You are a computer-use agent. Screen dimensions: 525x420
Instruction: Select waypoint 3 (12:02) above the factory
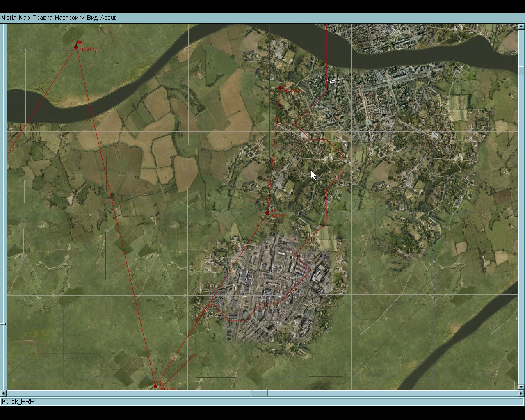pos(267,213)
